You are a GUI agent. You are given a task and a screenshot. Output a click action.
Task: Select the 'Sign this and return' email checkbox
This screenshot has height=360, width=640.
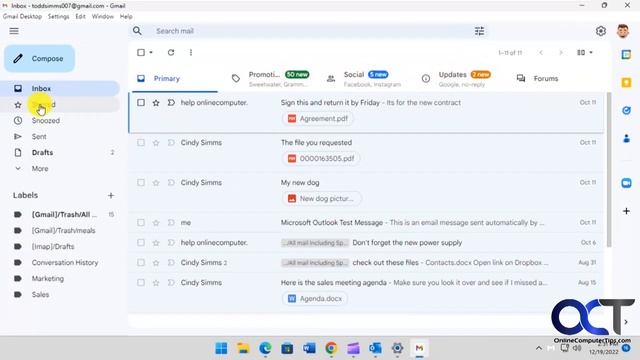click(x=141, y=102)
